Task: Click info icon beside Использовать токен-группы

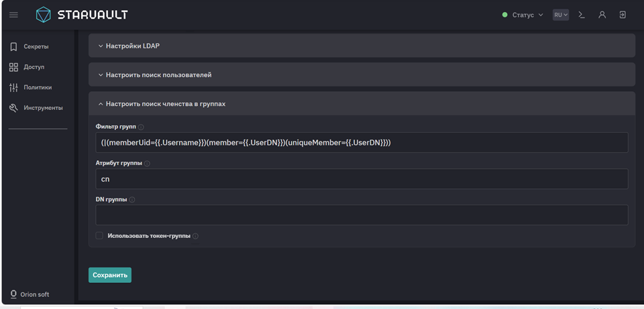Action: click(x=196, y=236)
